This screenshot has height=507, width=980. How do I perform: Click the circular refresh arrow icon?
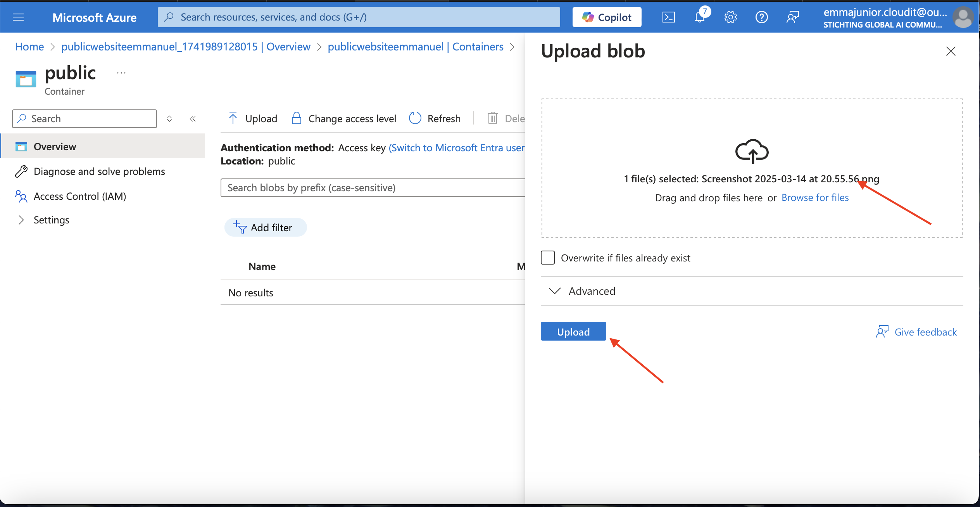415,118
